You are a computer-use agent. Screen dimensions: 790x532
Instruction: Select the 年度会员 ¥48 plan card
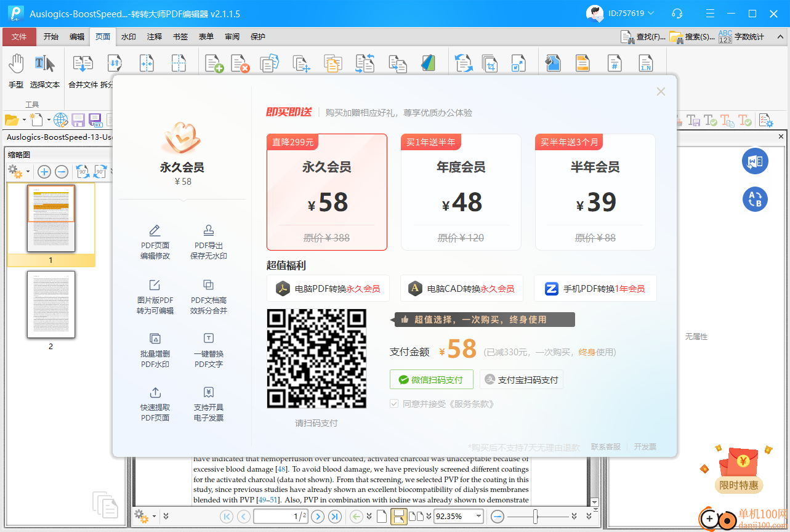click(x=461, y=192)
